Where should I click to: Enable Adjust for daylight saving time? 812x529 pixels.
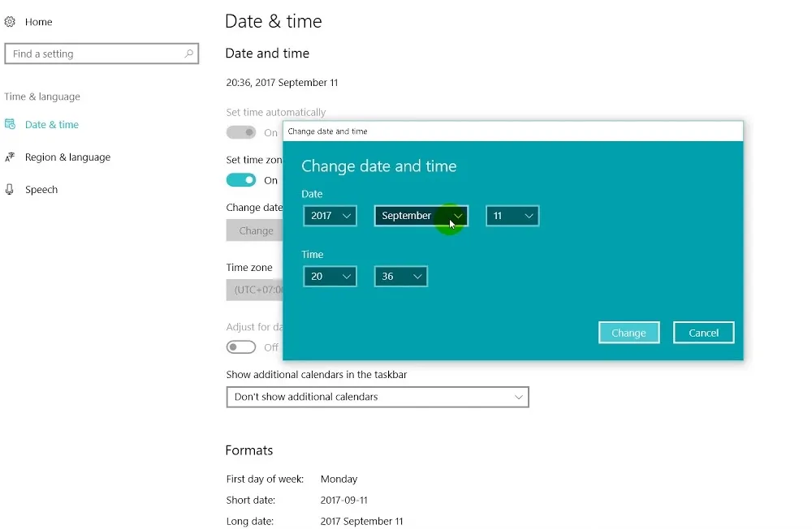[240, 346]
